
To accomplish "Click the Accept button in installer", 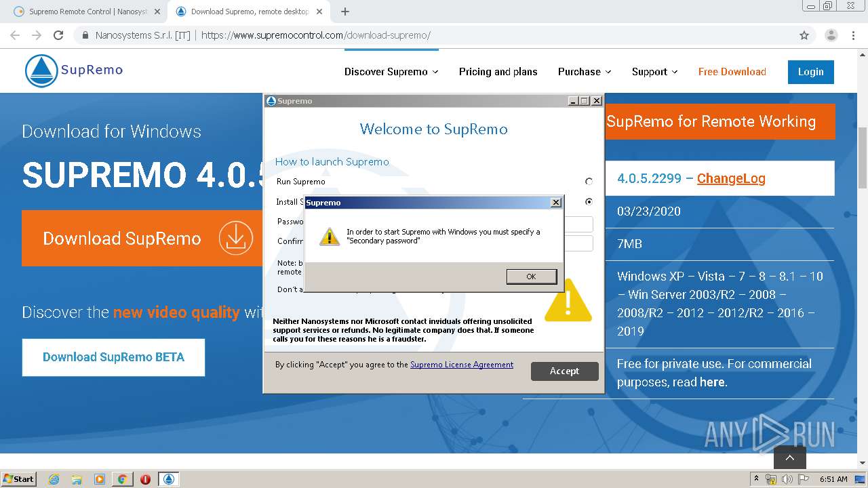I will click(x=564, y=371).
